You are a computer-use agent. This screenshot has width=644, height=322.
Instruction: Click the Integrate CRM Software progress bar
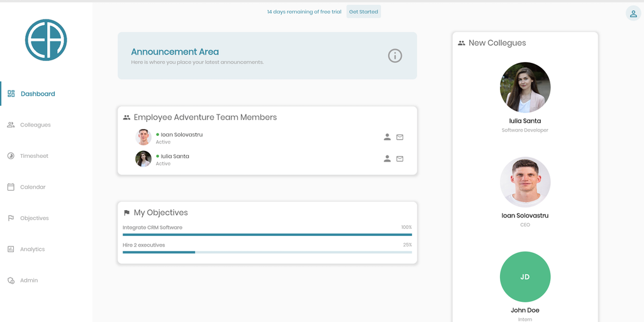pos(267,235)
